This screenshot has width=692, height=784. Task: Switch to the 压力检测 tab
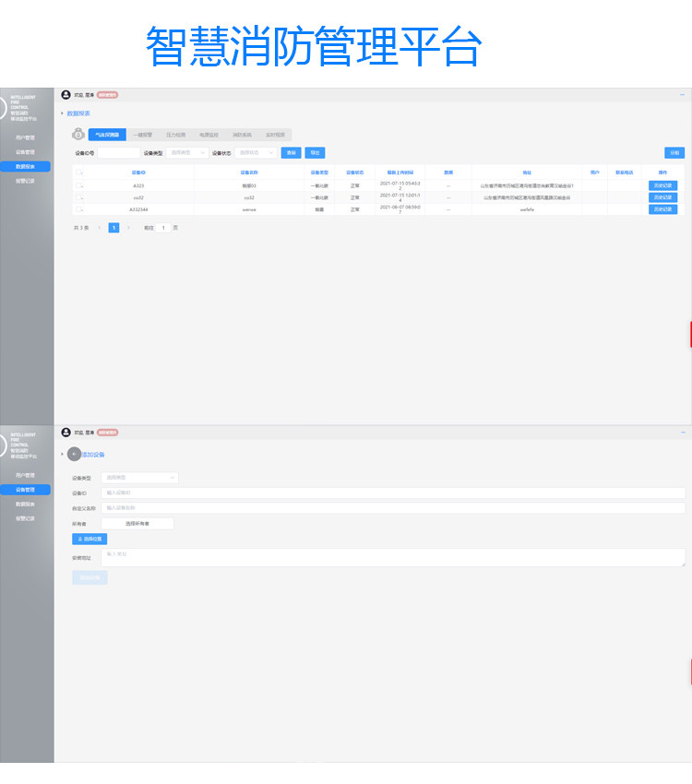point(175,135)
